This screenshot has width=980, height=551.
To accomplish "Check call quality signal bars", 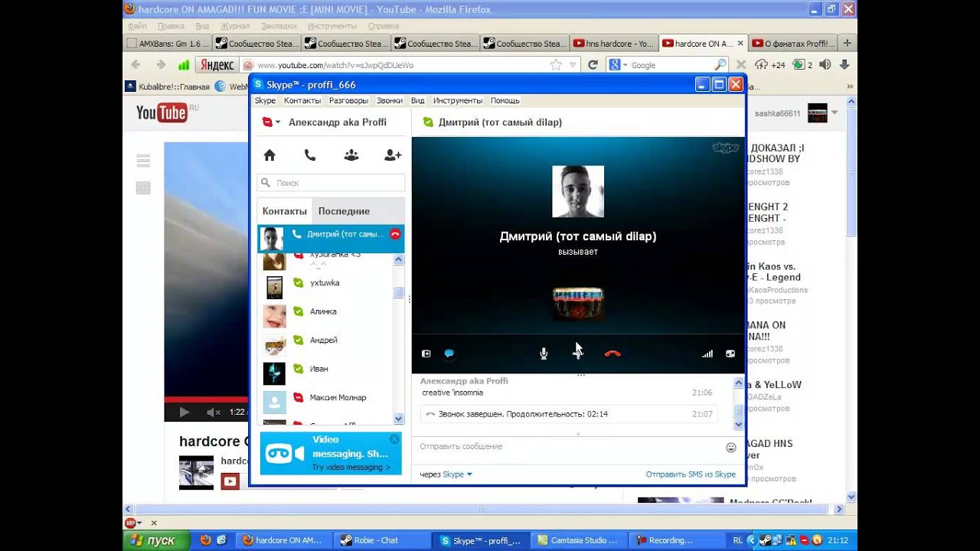I will click(707, 354).
